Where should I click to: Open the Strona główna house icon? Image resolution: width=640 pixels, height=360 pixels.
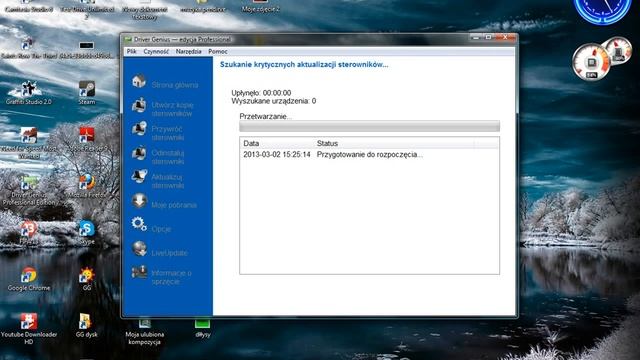pyautogui.click(x=139, y=81)
